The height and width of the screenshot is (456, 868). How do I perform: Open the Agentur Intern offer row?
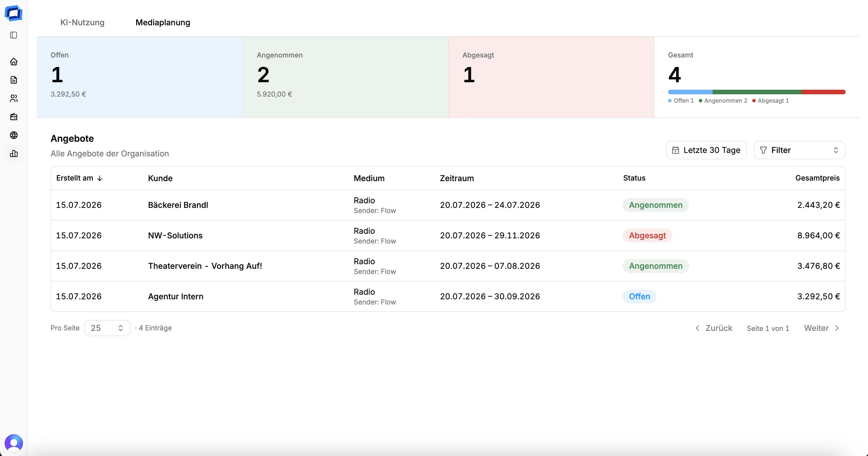click(x=448, y=296)
